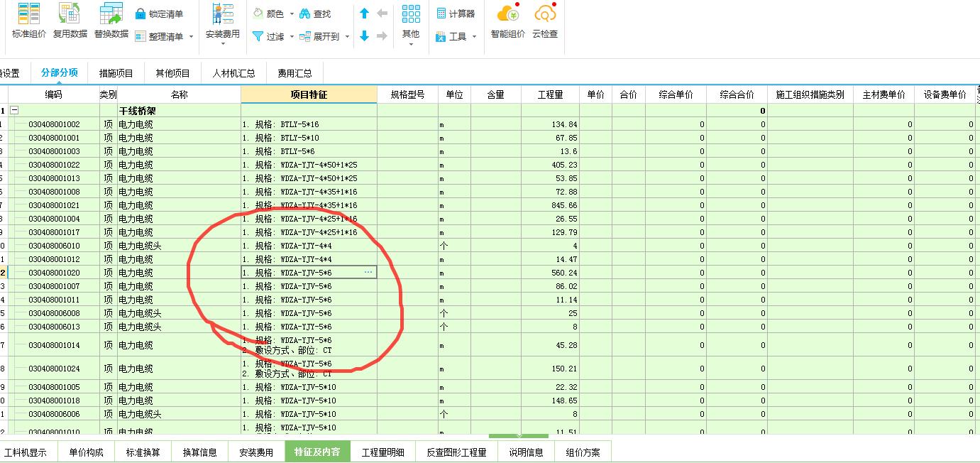
Task: Click the 编码 column header
Action: pyautogui.click(x=53, y=94)
